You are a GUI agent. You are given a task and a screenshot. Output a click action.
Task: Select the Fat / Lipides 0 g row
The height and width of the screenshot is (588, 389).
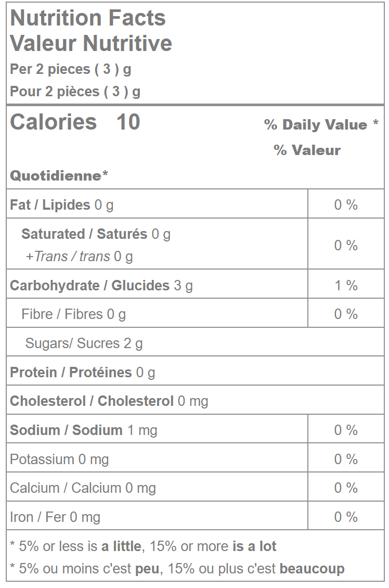62,205
